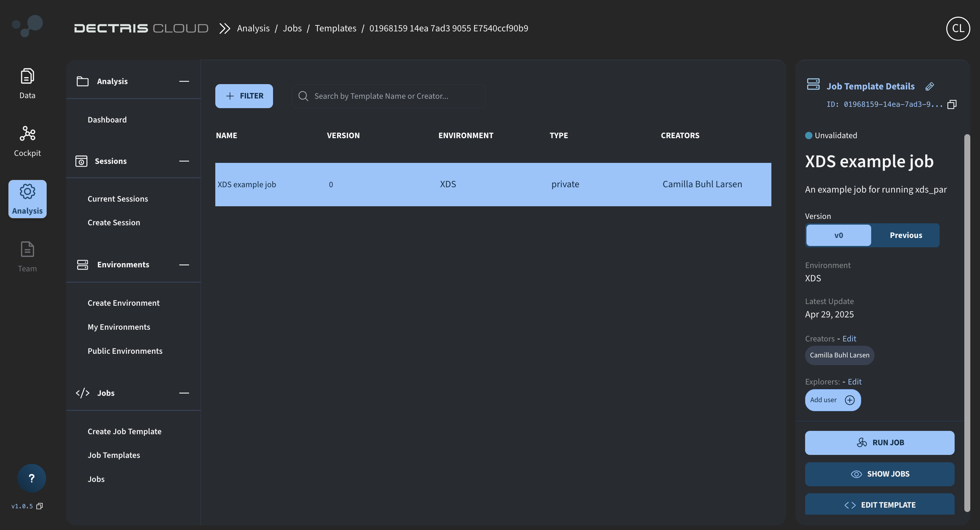Click the Sessions clock icon
This screenshot has height=530, width=980.
81,161
